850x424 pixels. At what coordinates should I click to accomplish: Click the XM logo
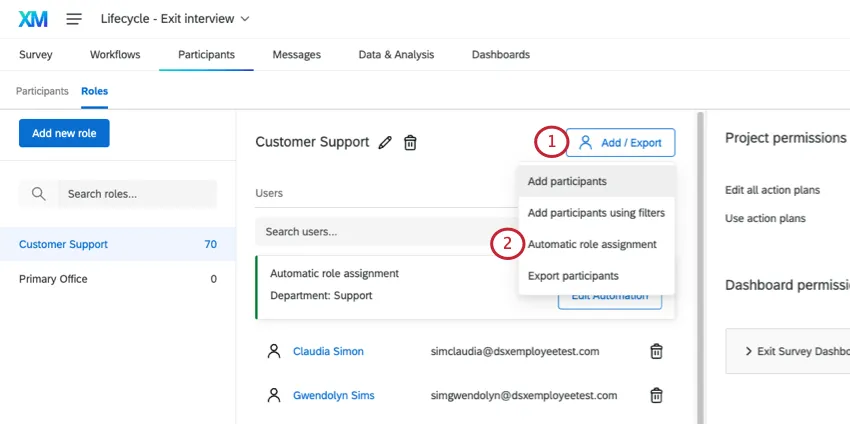(33, 19)
